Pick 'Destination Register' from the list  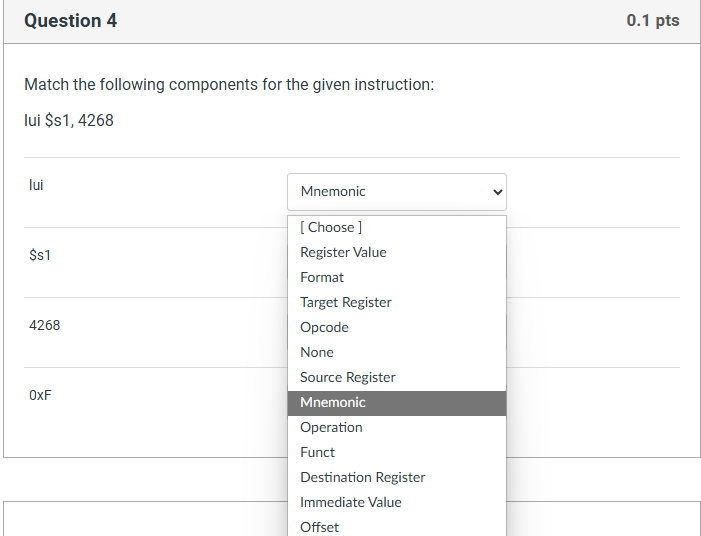pos(397,478)
